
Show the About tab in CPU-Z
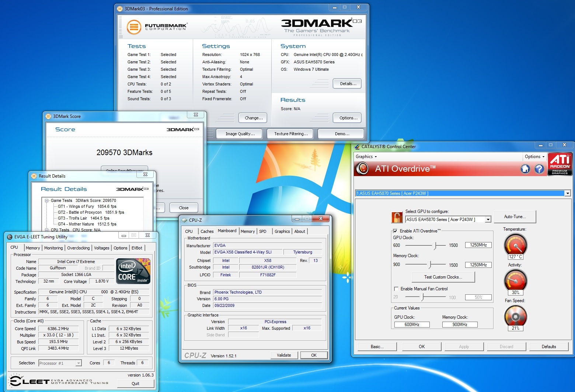pos(300,231)
